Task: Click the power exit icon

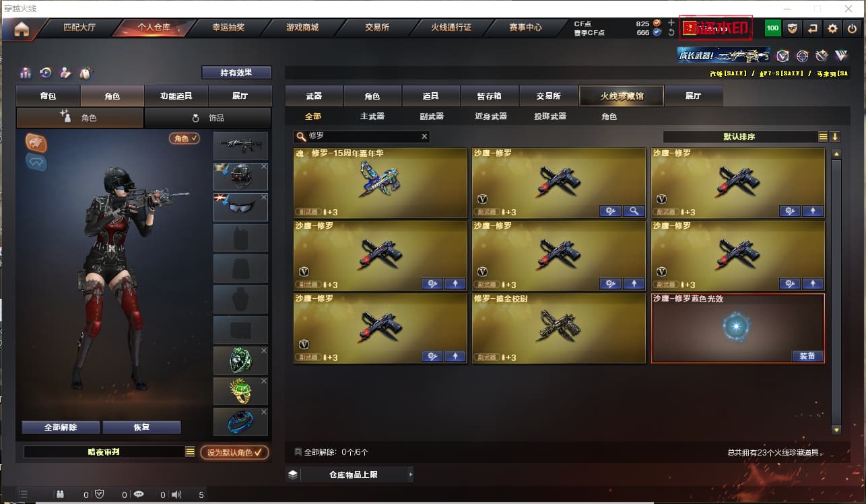Action: pos(852,28)
